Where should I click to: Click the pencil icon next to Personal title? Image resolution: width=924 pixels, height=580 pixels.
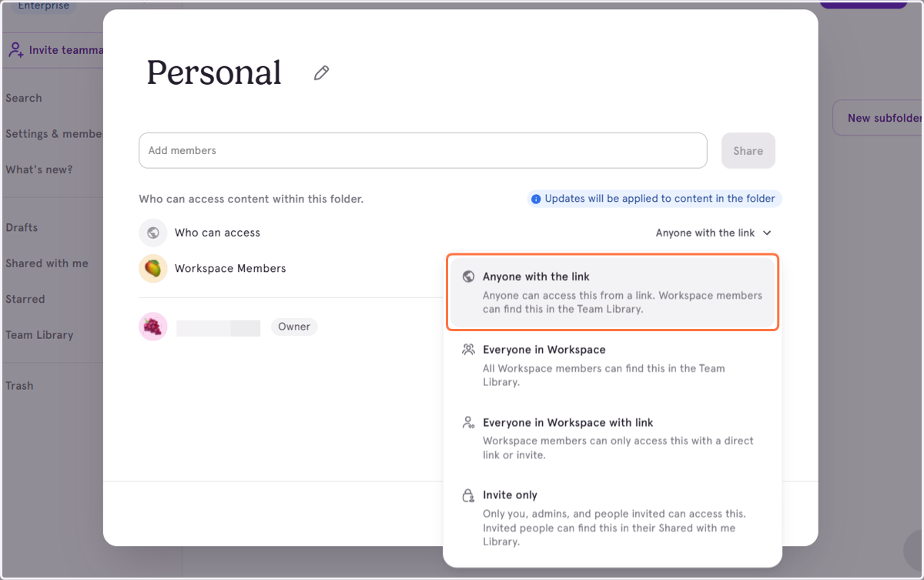point(321,73)
